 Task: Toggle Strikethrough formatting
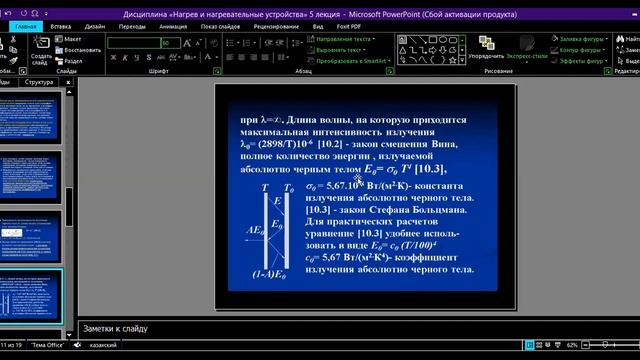[161, 58]
